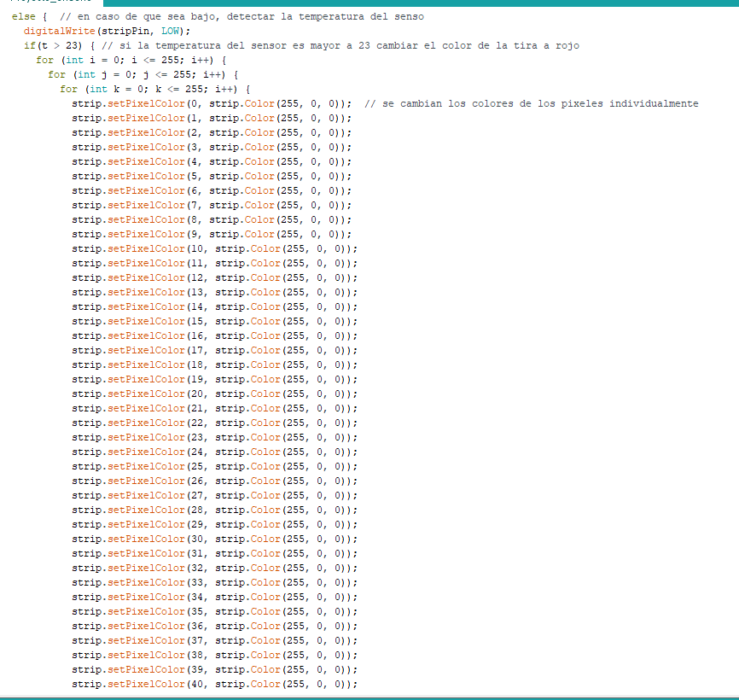Click the setPixelColor(22, line
The image size is (739, 700).
tap(215, 423)
